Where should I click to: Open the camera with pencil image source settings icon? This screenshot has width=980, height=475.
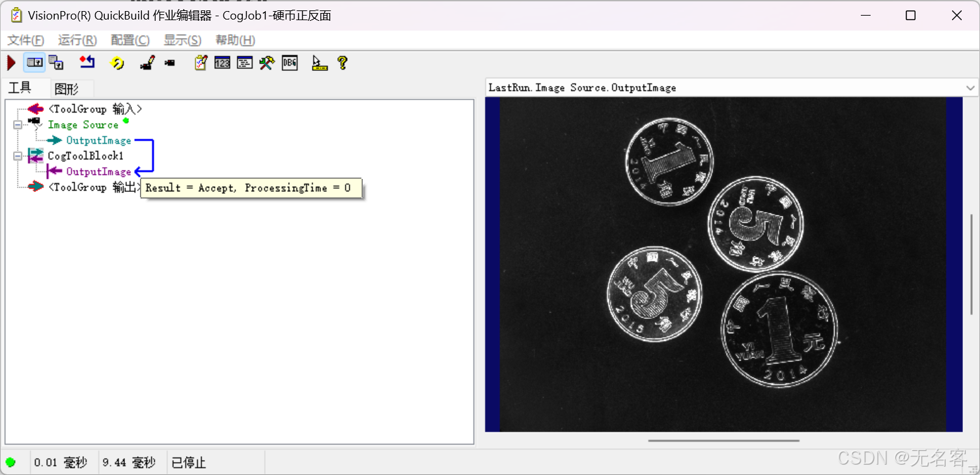pyautogui.click(x=147, y=62)
